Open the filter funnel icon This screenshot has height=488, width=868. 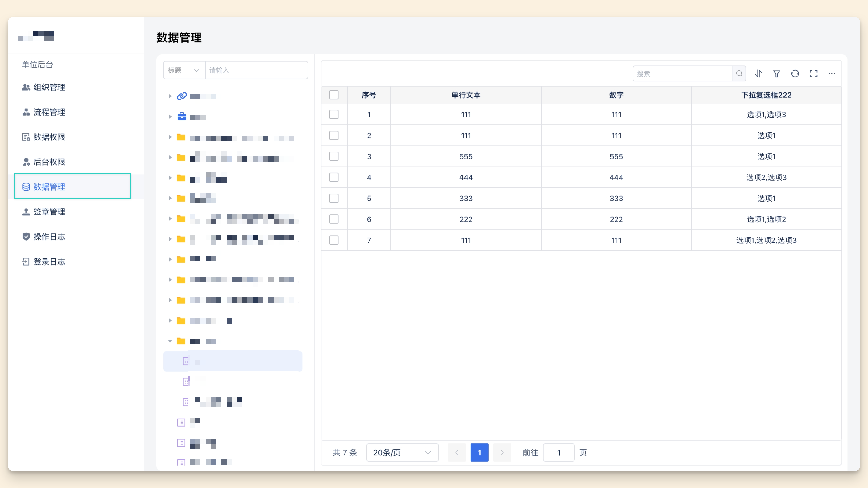(776, 73)
